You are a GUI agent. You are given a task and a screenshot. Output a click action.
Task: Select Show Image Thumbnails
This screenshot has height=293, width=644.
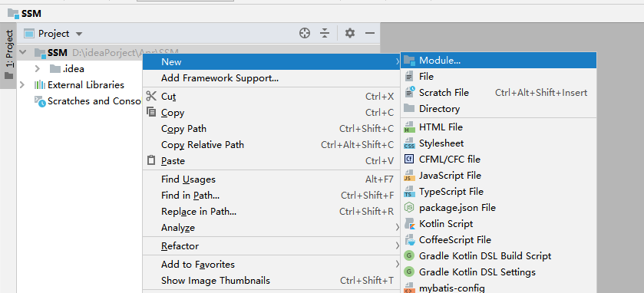click(272, 280)
